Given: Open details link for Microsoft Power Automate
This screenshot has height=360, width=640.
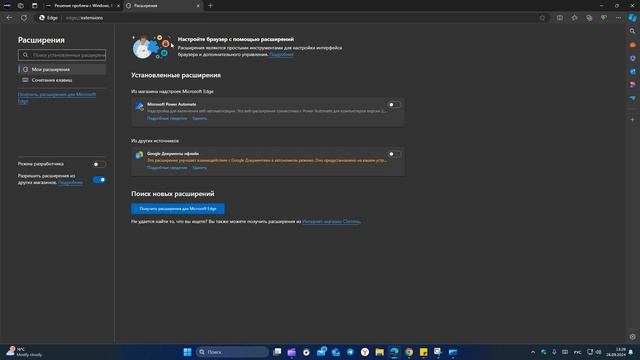Looking at the screenshot, I should [x=167, y=118].
